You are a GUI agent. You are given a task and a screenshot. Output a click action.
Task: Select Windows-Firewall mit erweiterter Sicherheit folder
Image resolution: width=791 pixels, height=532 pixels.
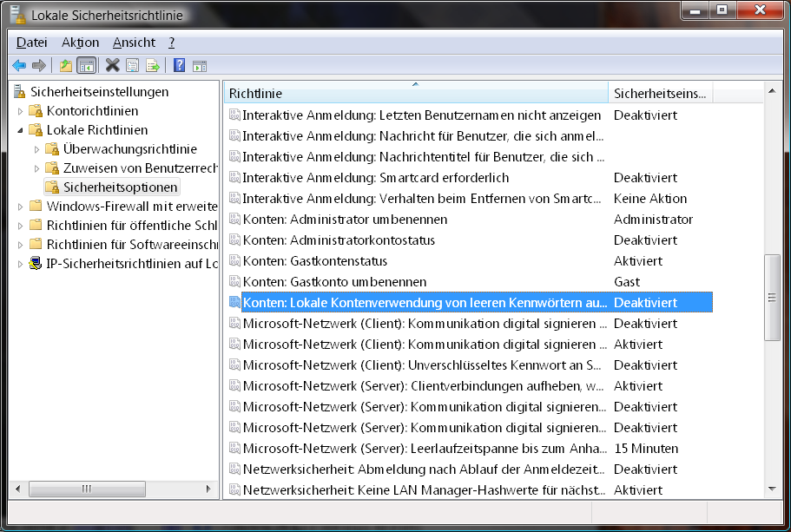point(130,207)
